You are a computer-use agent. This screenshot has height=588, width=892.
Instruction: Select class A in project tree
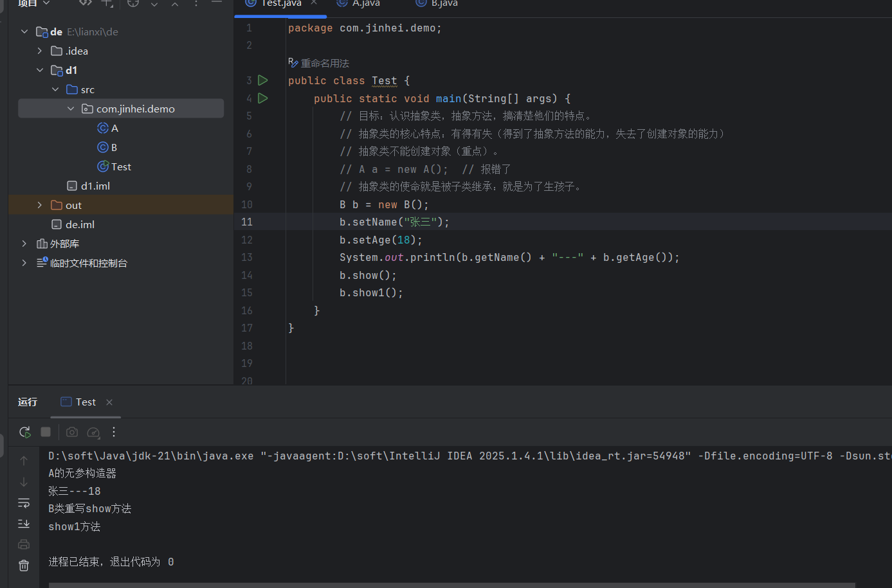pos(121,128)
